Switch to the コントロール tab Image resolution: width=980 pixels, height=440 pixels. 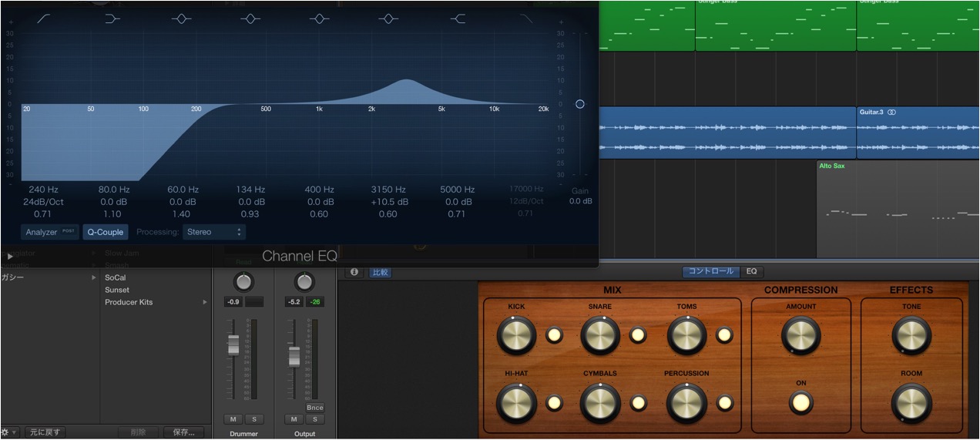coord(711,271)
